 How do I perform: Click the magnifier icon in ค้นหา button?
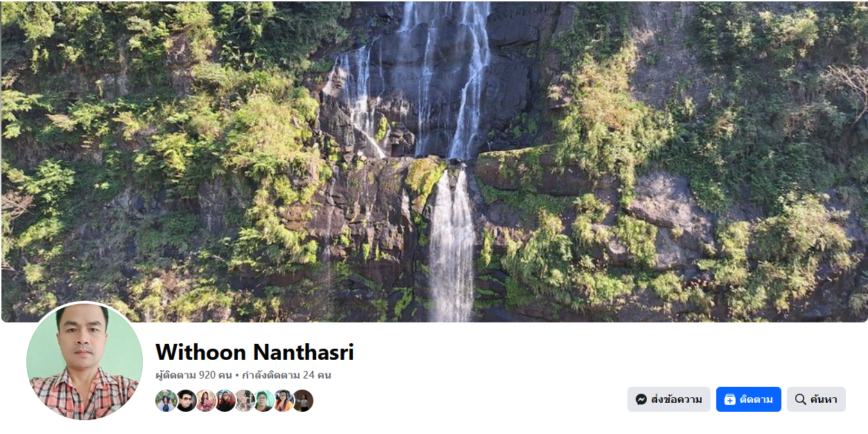point(801,399)
